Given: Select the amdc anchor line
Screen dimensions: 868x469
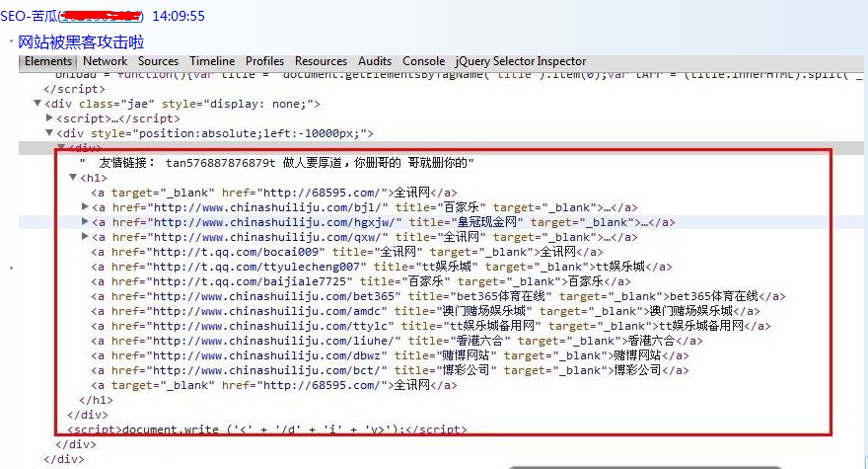Looking at the screenshot, I should pyautogui.click(x=426, y=311).
